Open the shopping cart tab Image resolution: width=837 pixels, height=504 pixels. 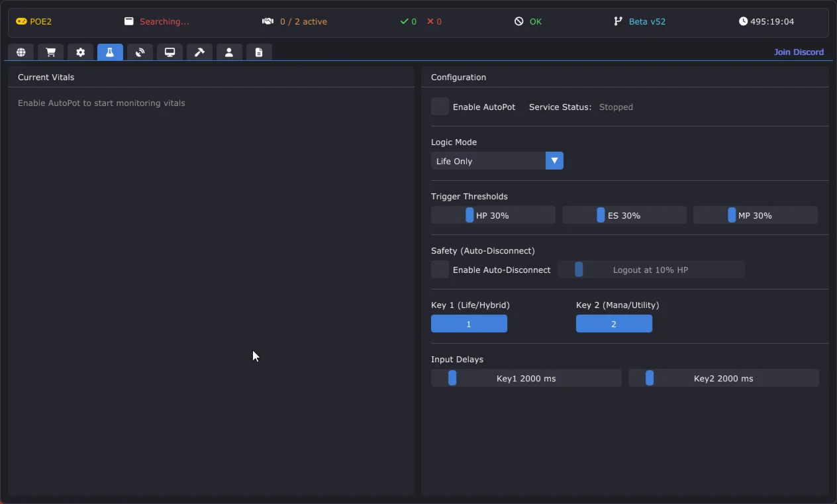tap(50, 52)
